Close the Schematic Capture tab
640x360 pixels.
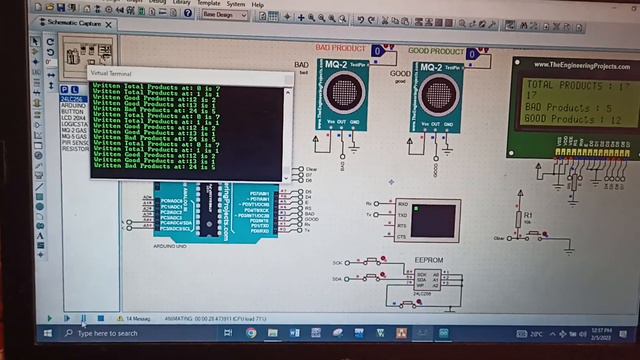(x=109, y=25)
